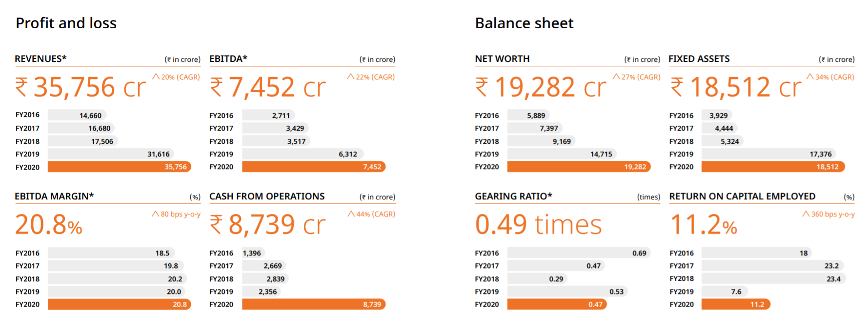868x331 pixels.
Task: Select the Profit and loss heading
Action: coord(66,23)
